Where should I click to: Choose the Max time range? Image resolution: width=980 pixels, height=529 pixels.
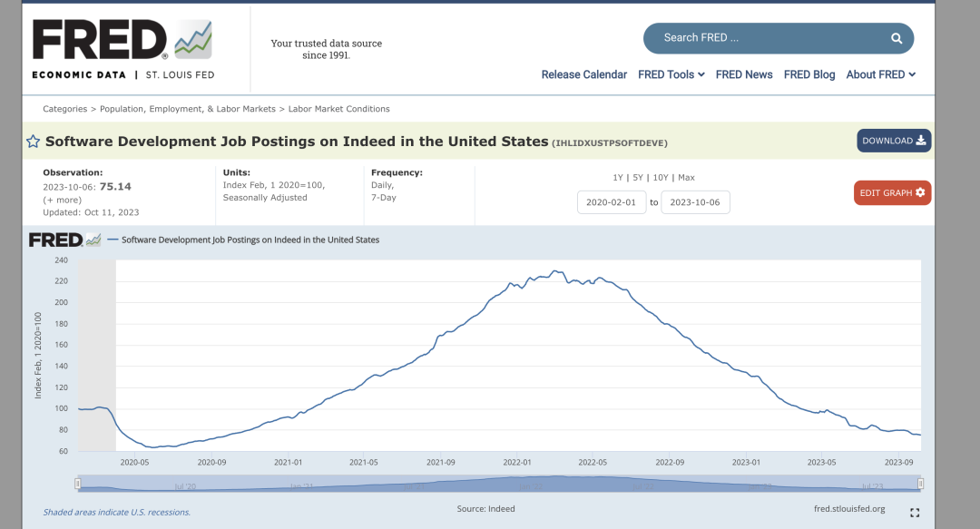pyautogui.click(x=686, y=178)
